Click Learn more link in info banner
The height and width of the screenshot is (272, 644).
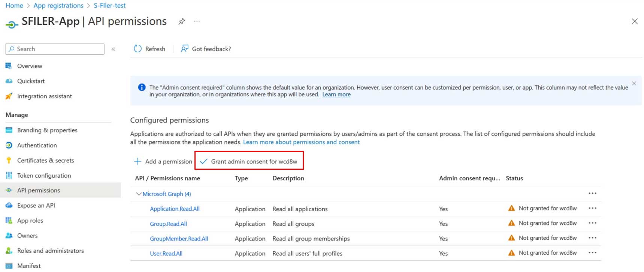point(336,94)
